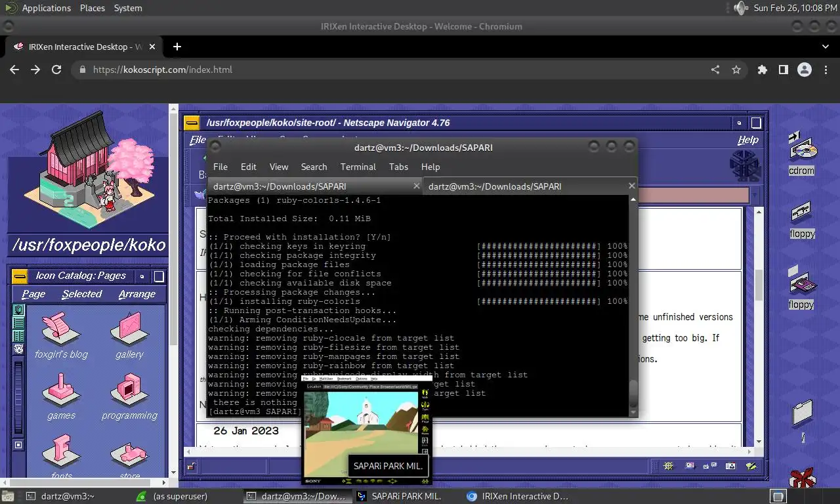The image size is (840, 504).
Task: Open the games joystick icon
Action: 60,390
